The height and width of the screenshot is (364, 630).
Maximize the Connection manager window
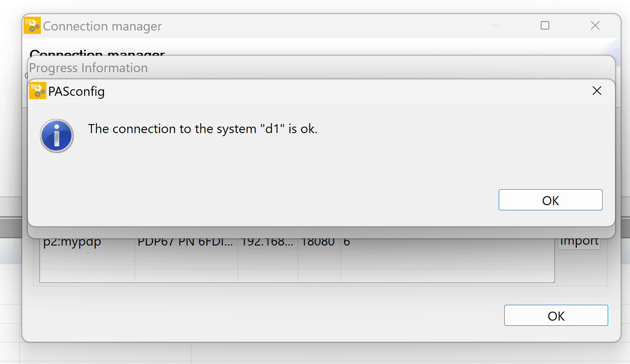545,25
